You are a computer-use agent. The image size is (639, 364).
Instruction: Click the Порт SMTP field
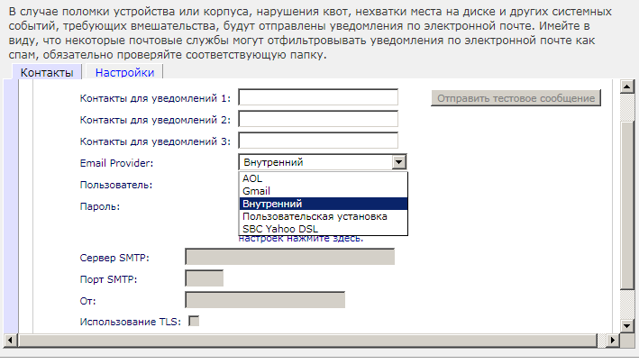pyautogui.click(x=204, y=279)
